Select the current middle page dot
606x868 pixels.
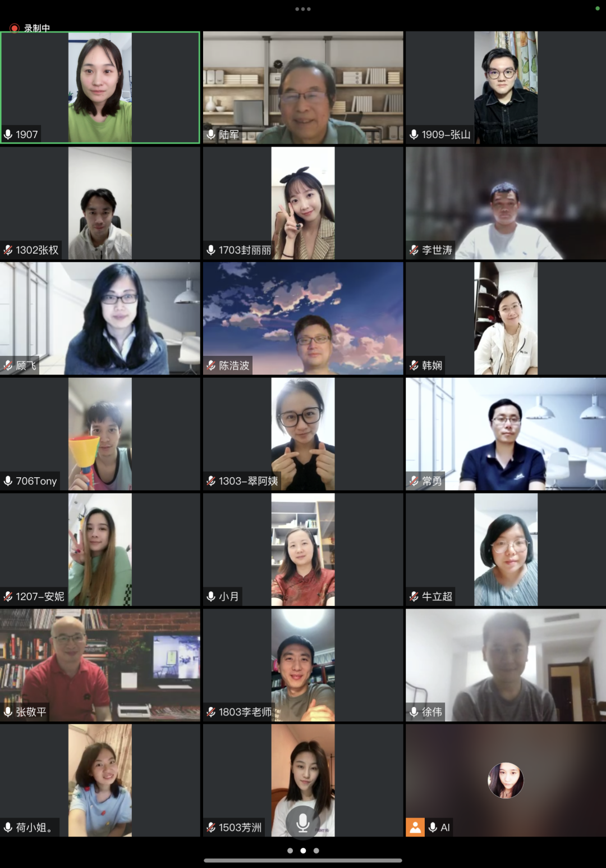[303, 851]
